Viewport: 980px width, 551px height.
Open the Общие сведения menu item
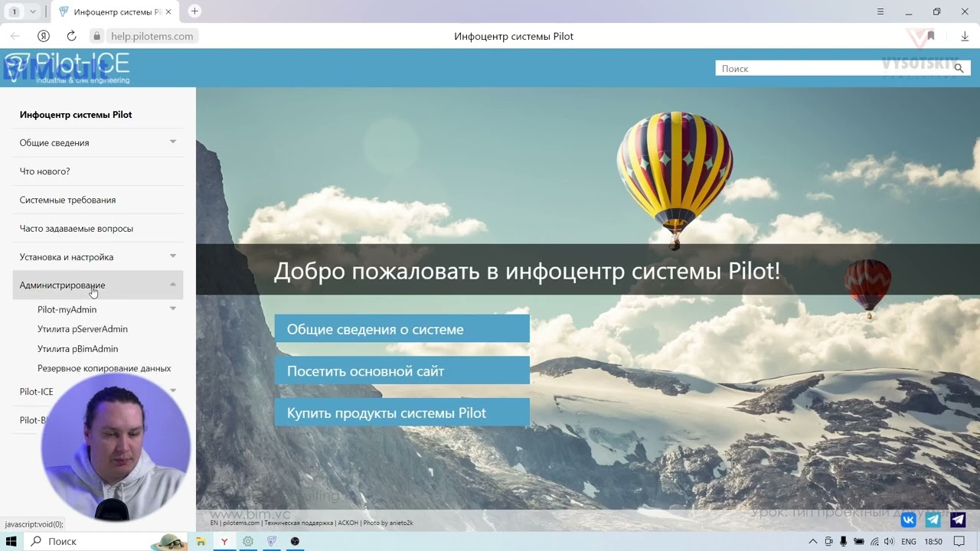coord(54,143)
